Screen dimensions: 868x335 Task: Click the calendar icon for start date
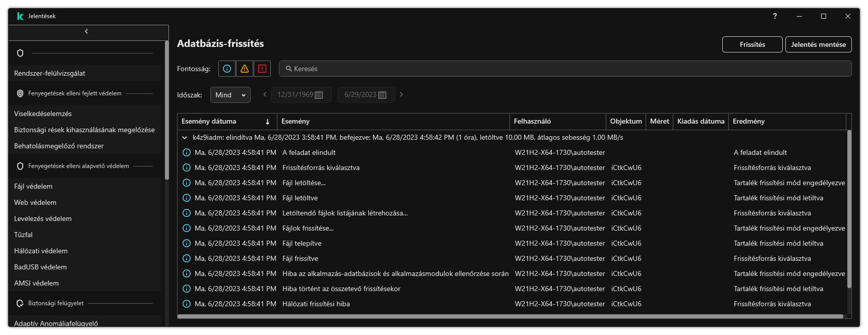point(319,95)
